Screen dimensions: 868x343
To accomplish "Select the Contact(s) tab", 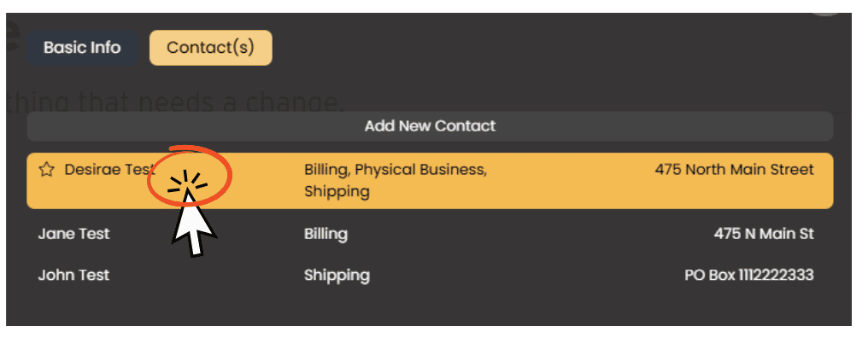I will pyautogui.click(x=210, y=48).
